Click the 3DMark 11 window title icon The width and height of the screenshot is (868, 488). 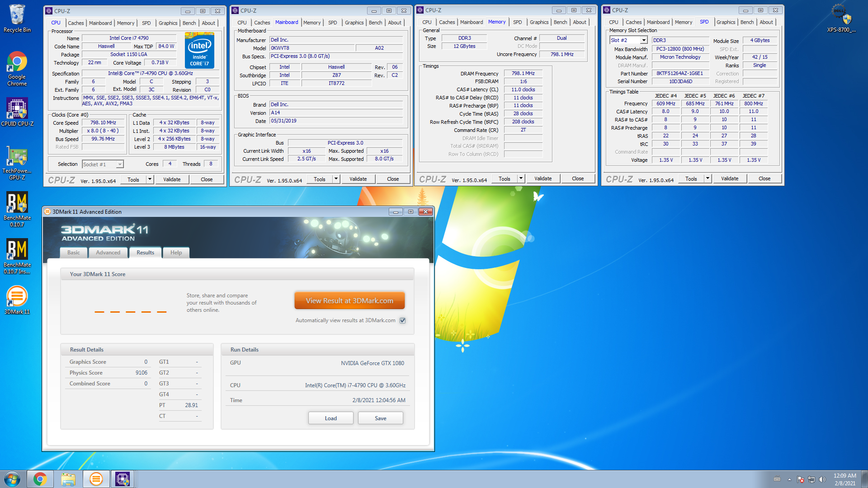[x=47, y=211]
